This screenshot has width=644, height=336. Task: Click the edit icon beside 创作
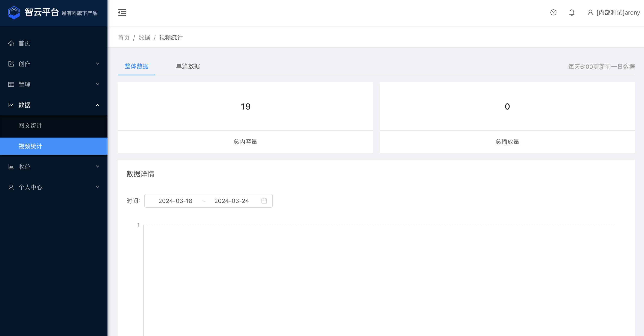(11, 64)
